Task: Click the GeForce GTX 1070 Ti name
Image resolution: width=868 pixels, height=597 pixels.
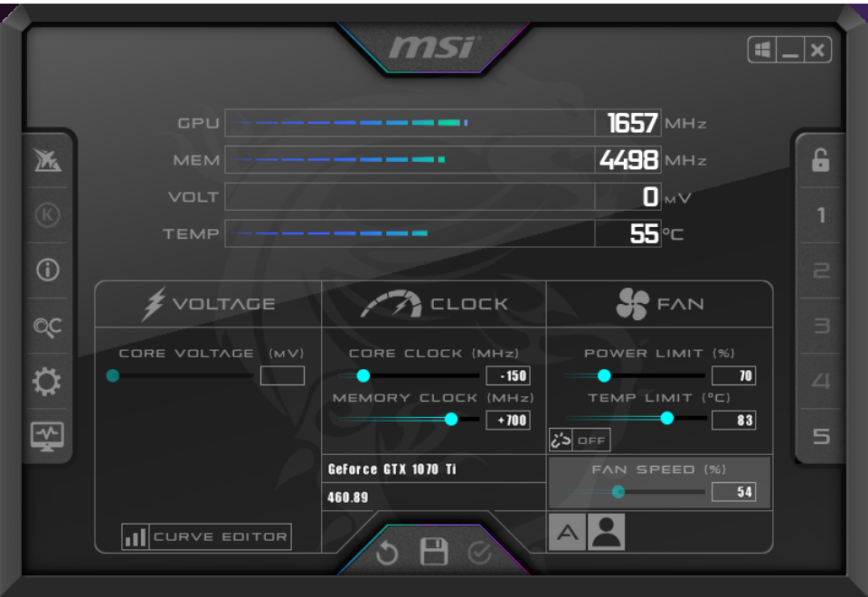Action: 392,469
